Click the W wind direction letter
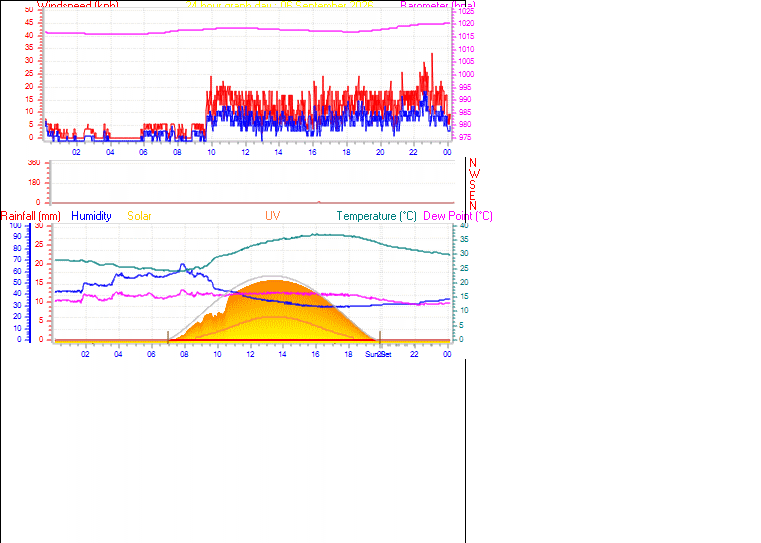761x543 pixels. click(x=475, y=174)
